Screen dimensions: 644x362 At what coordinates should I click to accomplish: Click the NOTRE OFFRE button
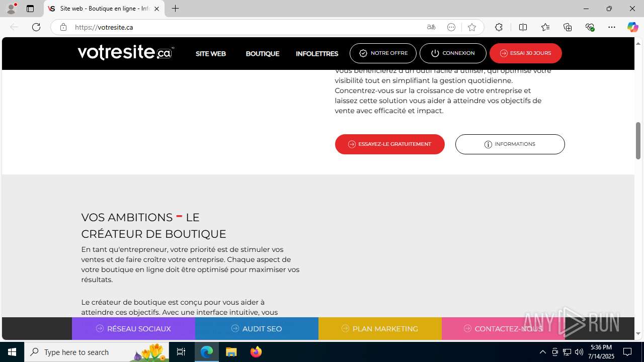coord(383,53)
